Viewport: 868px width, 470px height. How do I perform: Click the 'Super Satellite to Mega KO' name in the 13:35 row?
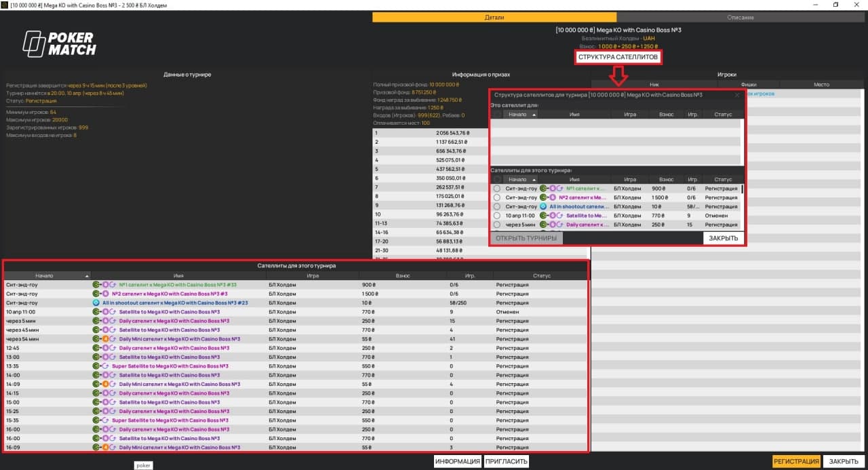170,366
